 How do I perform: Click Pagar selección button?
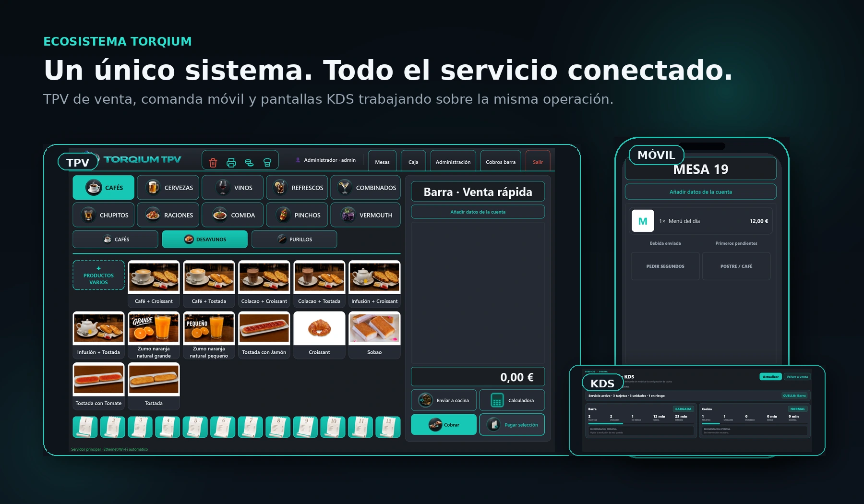click(512, 425)
